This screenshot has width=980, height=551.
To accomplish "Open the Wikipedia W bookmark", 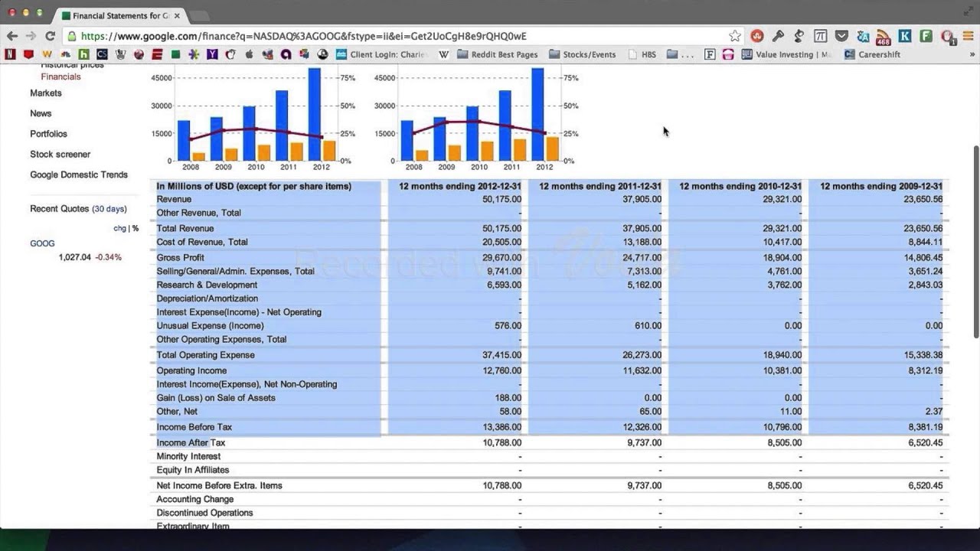I will 443,54.
